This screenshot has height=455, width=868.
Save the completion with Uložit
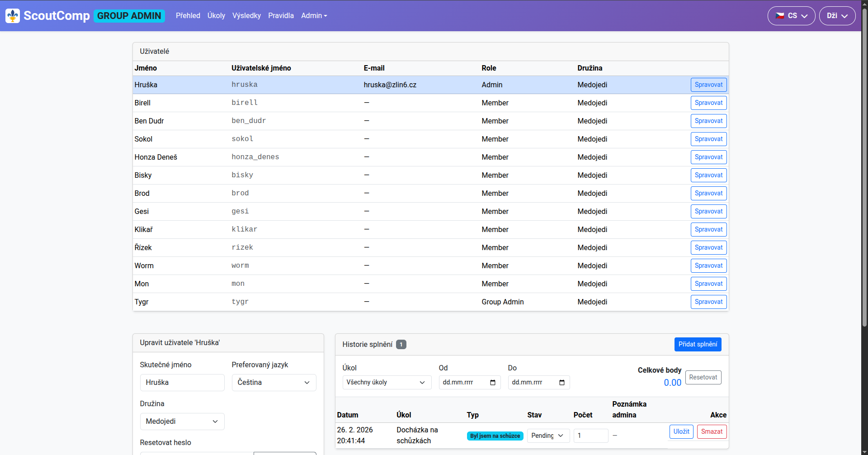[681, 432]
